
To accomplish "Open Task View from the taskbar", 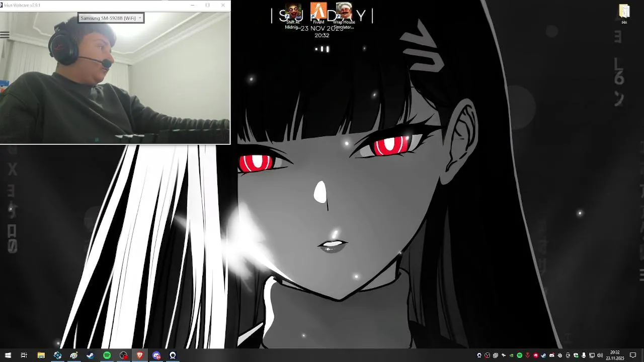I will pyautogui.click(x=24, y=355).
